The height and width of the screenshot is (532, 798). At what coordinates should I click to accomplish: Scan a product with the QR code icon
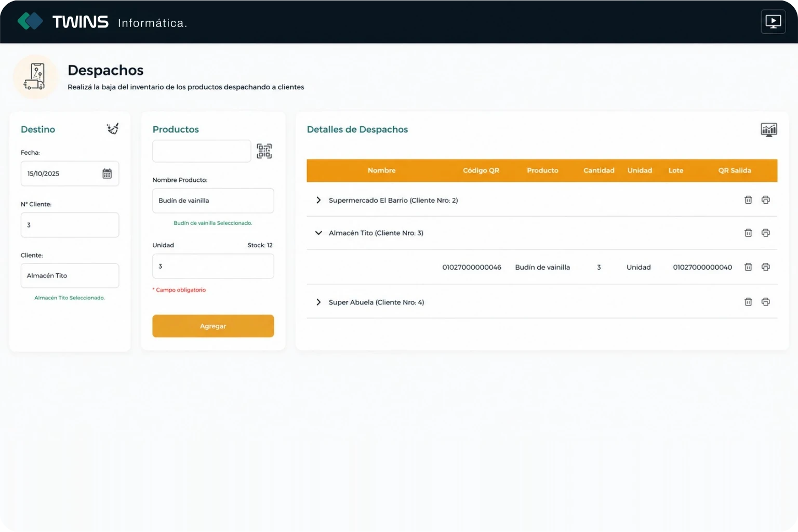click(x=264, y=151)
